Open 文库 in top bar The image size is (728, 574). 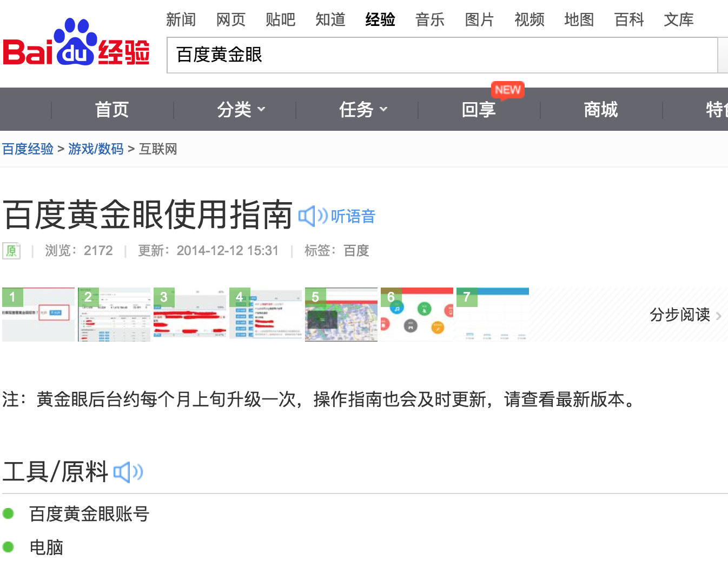coord(678,20)
